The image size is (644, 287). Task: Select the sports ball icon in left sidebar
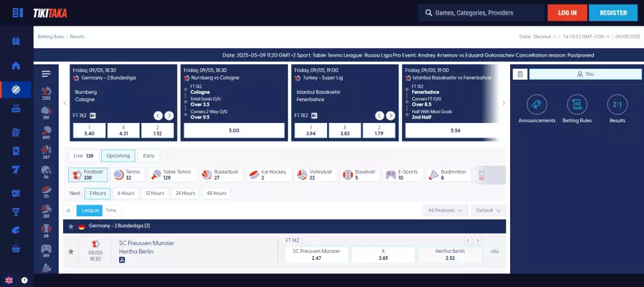pos(16,89)
